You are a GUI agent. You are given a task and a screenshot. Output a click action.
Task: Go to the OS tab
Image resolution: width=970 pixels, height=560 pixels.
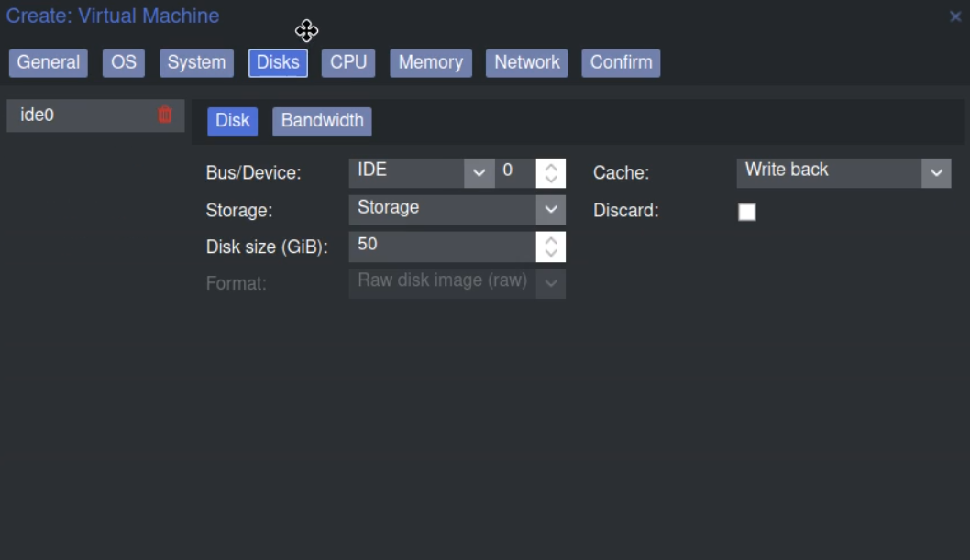tap(124, 62)
